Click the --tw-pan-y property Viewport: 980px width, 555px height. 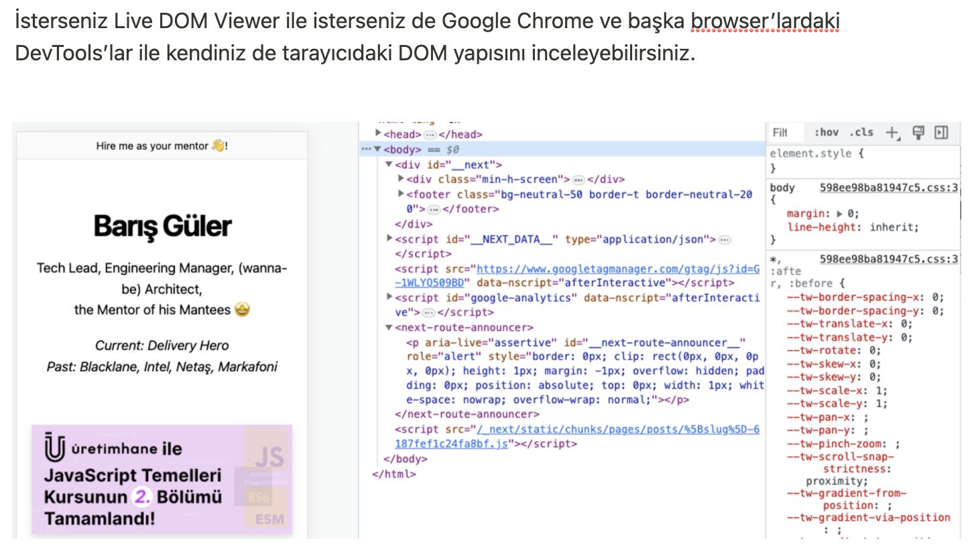coord(828,430)
